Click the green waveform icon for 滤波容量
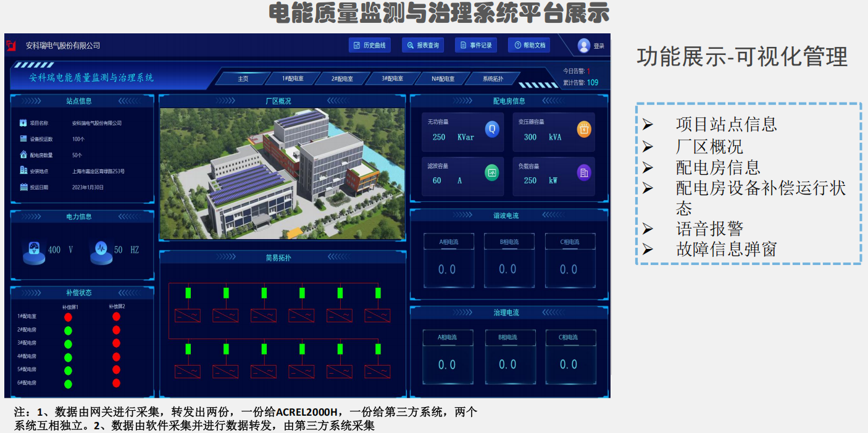868x433 pixels. (492, 173)
